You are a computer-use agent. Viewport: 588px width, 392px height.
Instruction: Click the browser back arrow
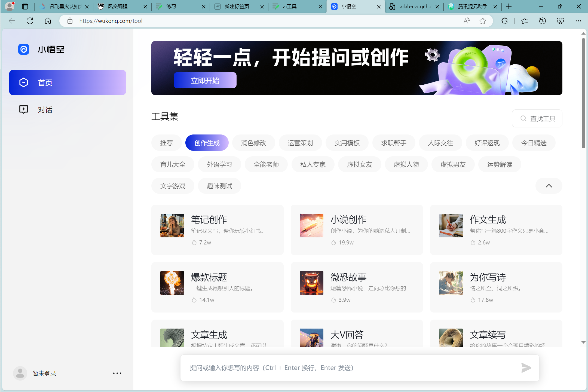[12, 21]
